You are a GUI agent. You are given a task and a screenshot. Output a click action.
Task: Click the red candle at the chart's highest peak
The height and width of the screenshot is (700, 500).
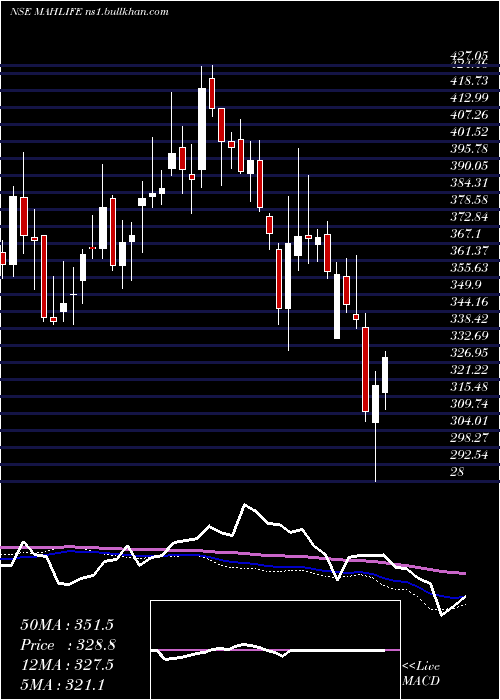[x=212, y=93]
